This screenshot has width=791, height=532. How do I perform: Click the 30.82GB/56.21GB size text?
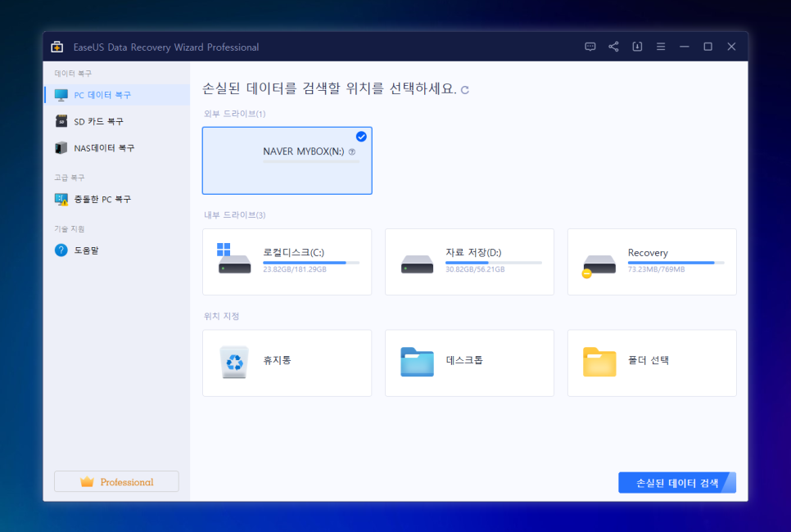coord(475,270)
